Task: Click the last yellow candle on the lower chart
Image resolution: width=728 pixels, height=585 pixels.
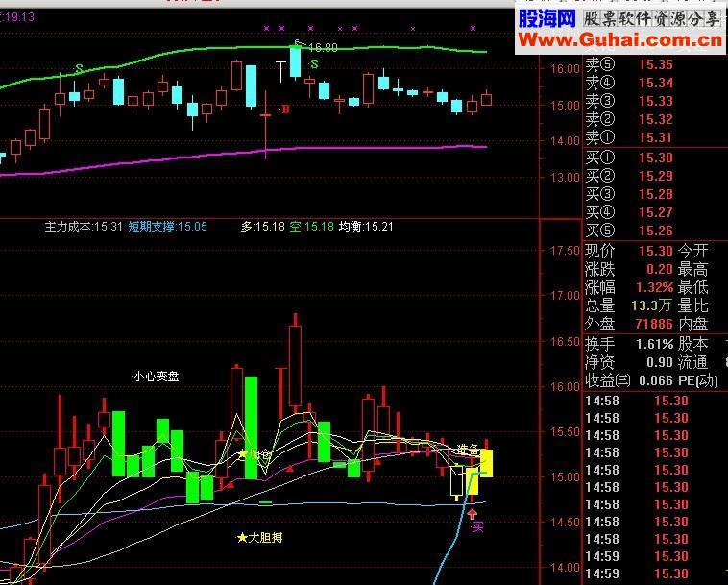Action: click(x=487, y=463)
